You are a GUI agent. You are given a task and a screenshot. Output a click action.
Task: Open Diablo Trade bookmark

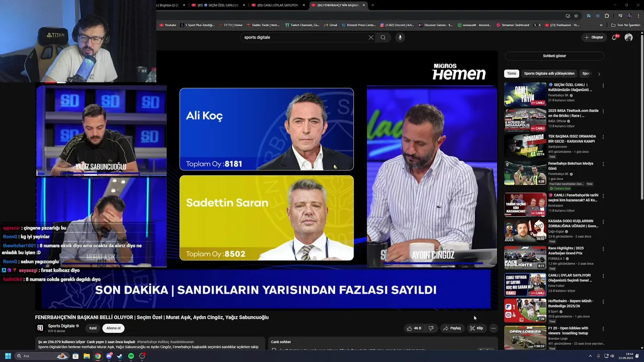[263, 25]
